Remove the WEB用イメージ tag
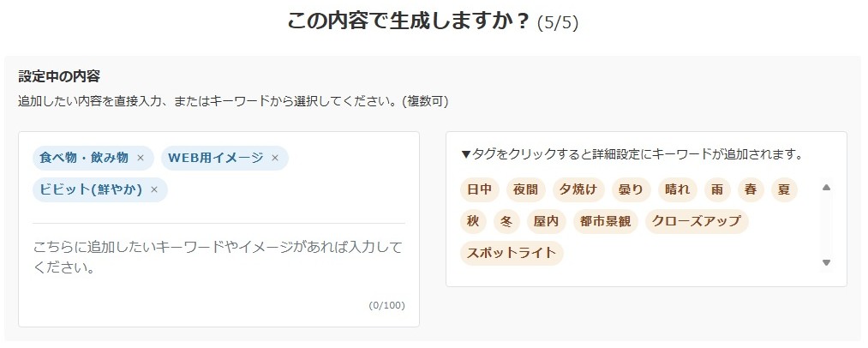868x348 pixels. pos(275,158)
